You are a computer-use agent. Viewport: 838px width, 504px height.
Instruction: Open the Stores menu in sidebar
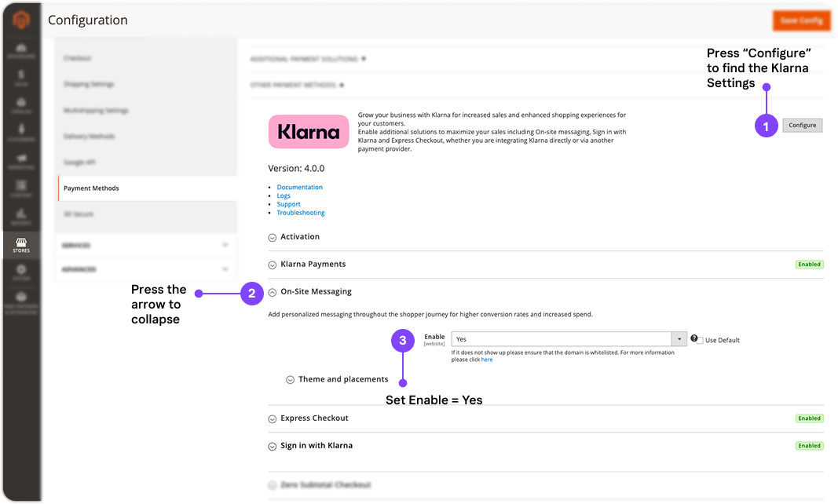pos(20,245)
